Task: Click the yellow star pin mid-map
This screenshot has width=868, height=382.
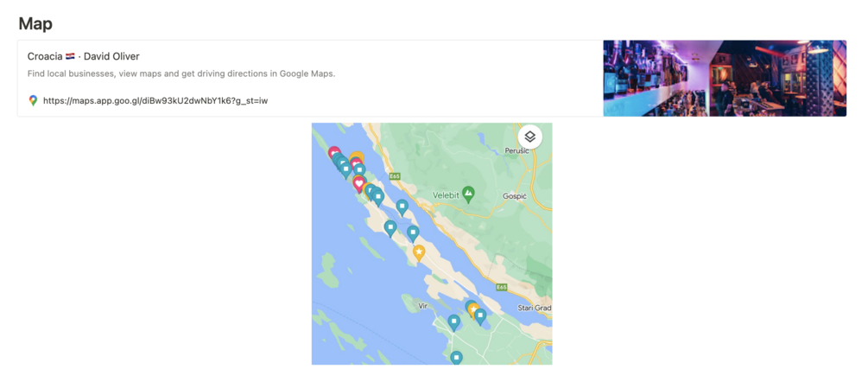Action: pos(419,252)
